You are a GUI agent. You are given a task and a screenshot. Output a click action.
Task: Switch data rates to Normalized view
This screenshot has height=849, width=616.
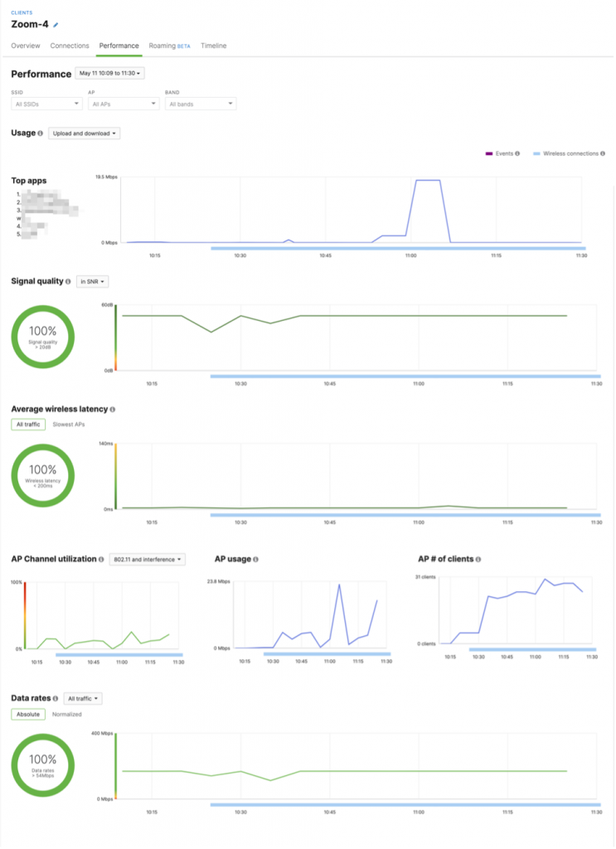[67, 714]
